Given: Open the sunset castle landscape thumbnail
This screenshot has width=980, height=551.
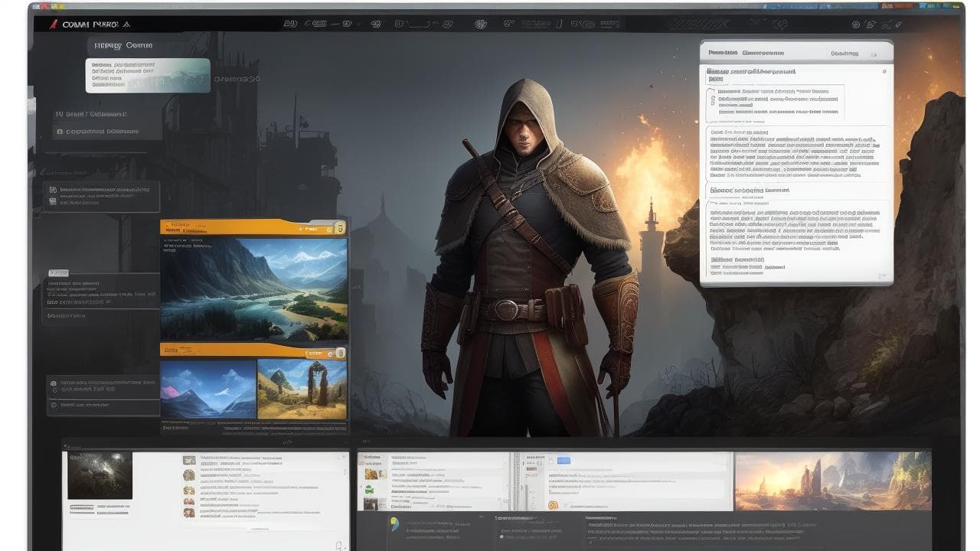Looking at the screenshot, I should [x=833, y=481].
